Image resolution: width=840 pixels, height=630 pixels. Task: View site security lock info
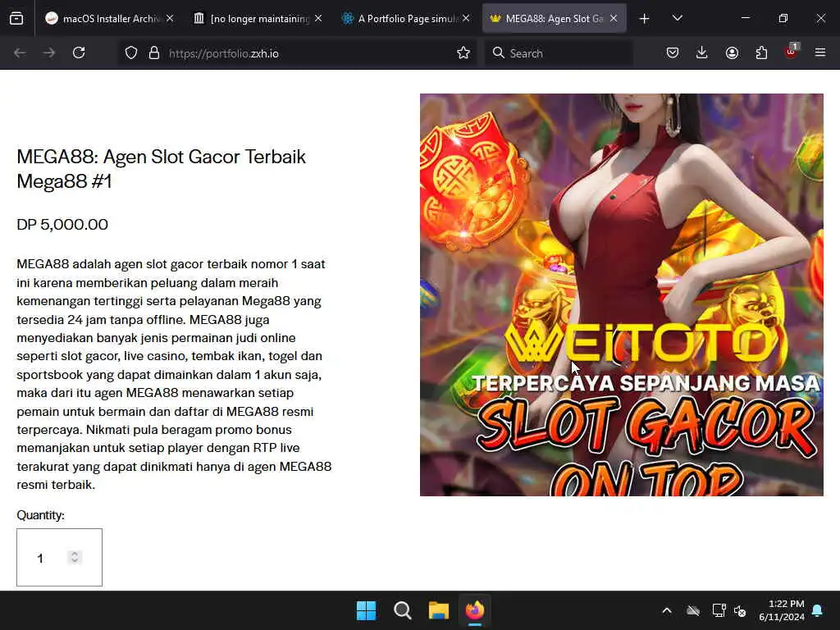[x=154, y=53]
